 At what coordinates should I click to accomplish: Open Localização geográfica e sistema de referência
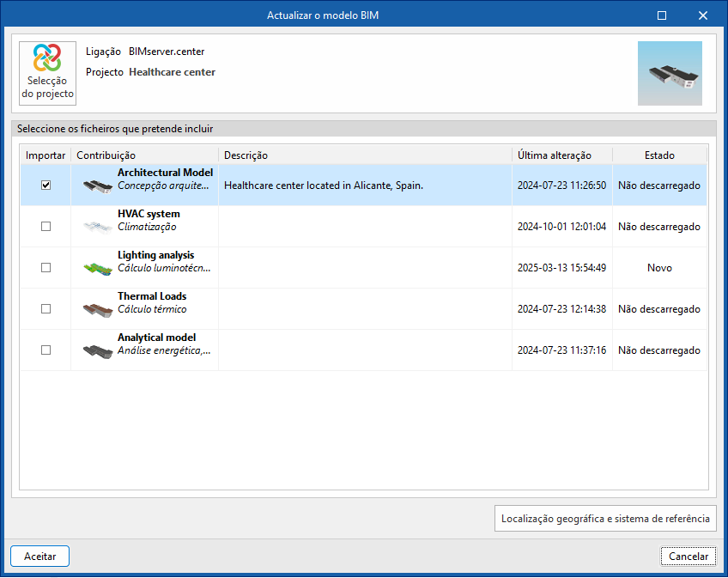(x=605, y=519)
